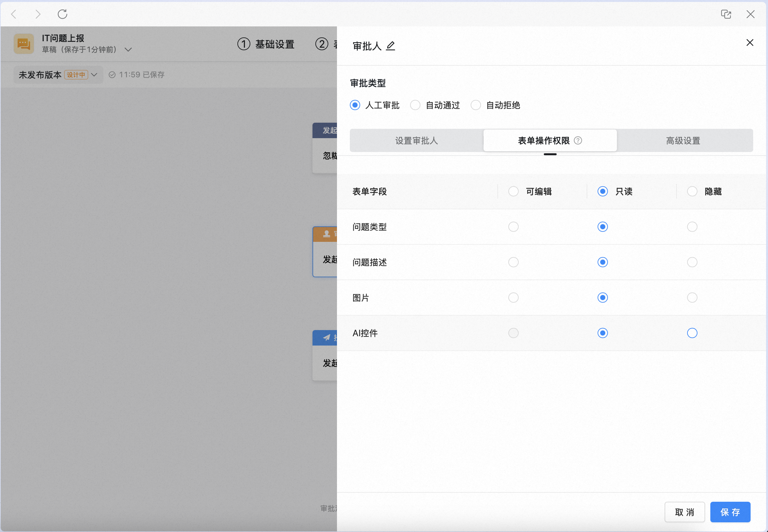Click the 取消 button
The height and width of the screenshot is (532, 768).
click(x=684, y=512)
